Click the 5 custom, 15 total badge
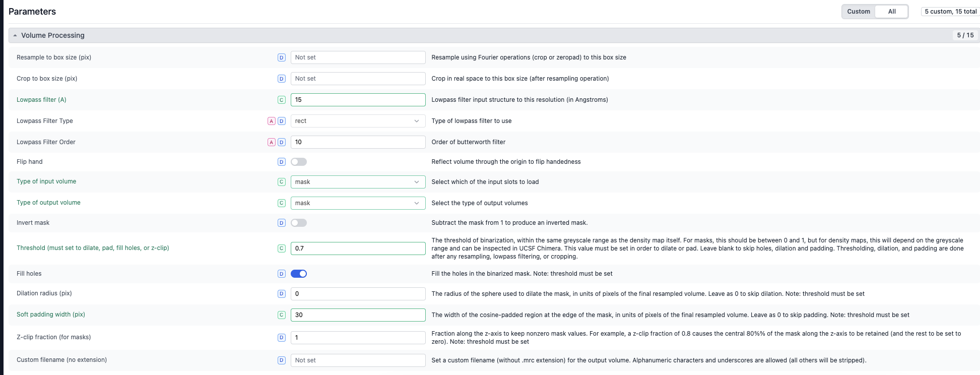The width and height of the screenshot is (980, 375). click(950, 12)
